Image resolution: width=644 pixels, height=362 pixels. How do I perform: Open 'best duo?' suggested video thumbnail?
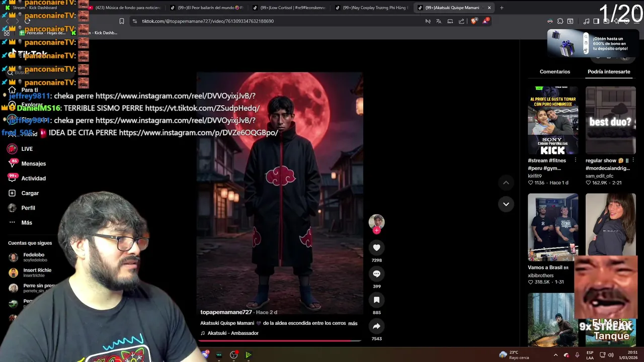click(610, 120)
